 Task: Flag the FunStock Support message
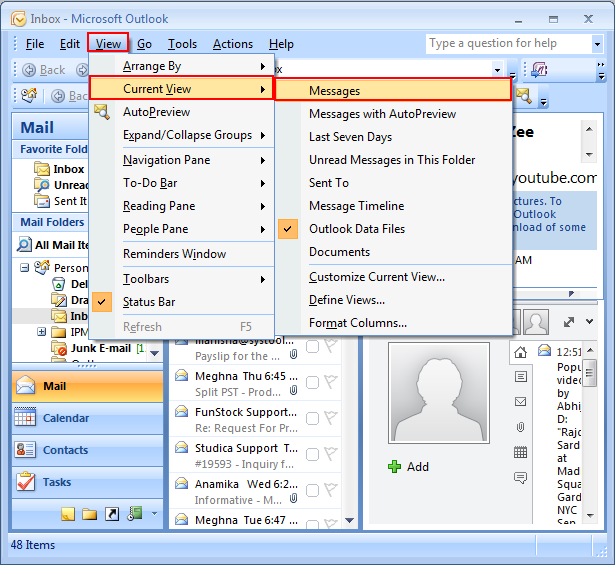pos(331,418)
